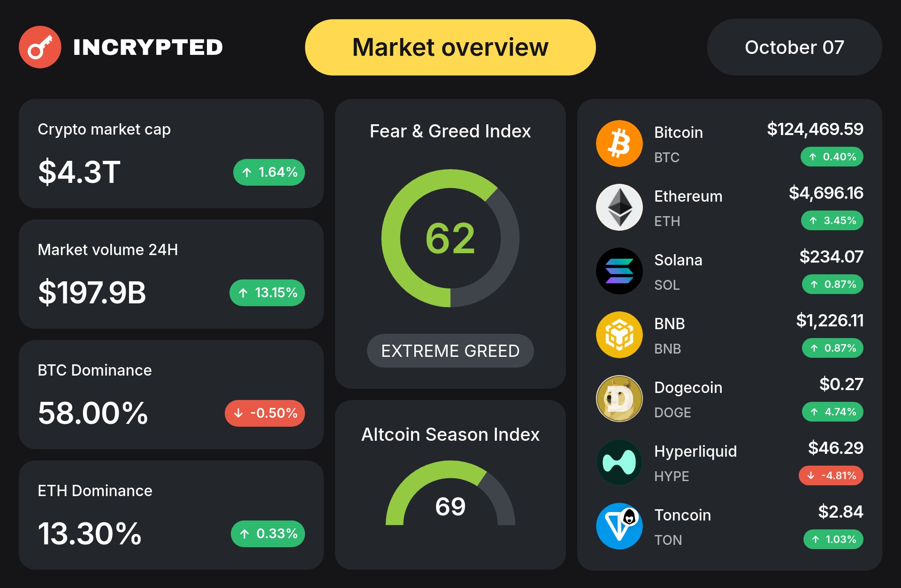Click the Incrypted key logo icon
Image resolution: width=901 pixels, height=588 pixels.
(x=40, y=47)
